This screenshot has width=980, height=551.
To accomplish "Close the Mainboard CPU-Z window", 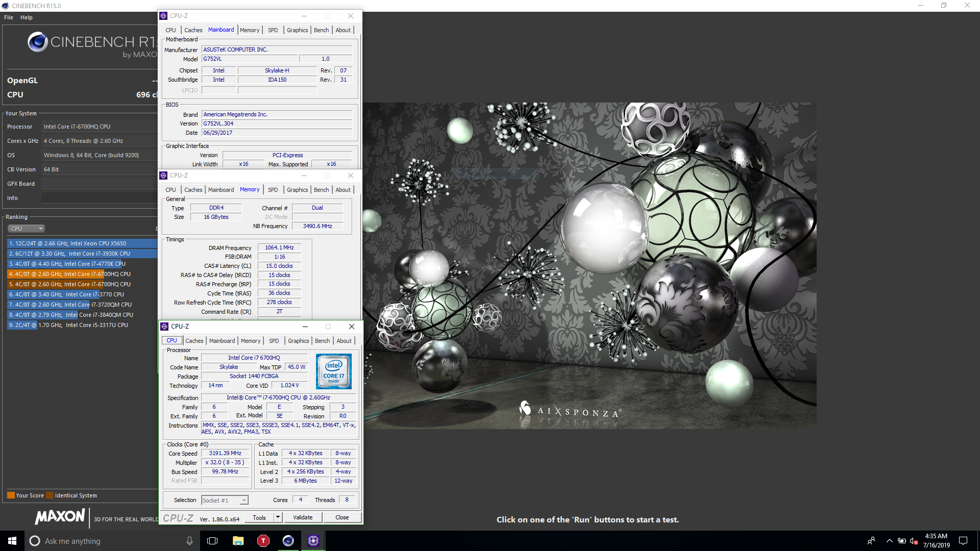I will pos(351,16).
